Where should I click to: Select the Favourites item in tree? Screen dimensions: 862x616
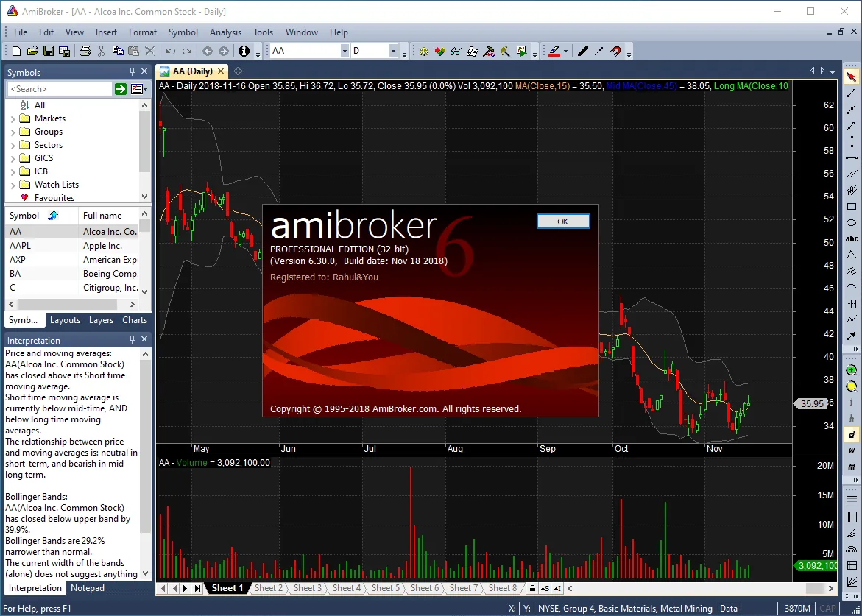54,198
